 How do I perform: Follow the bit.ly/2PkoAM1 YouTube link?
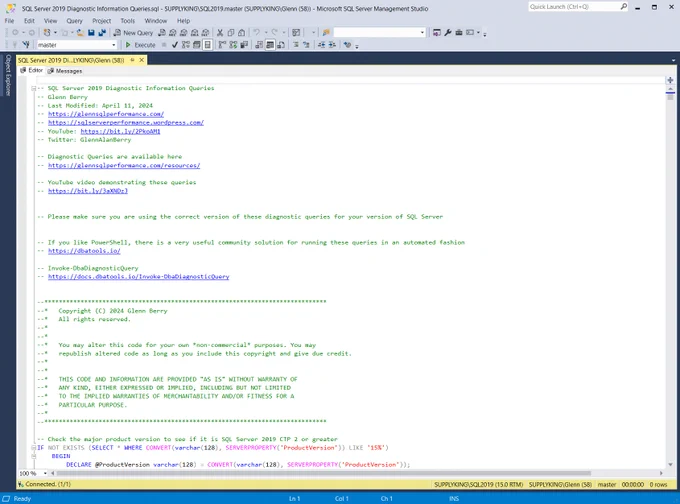click(x=120, y=131)
